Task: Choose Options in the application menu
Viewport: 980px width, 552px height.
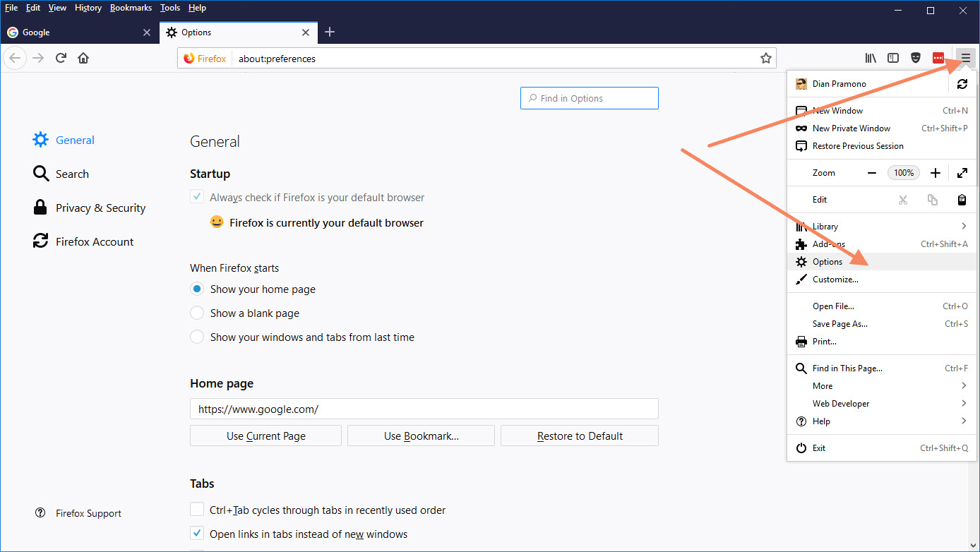Action: [882, 262]
